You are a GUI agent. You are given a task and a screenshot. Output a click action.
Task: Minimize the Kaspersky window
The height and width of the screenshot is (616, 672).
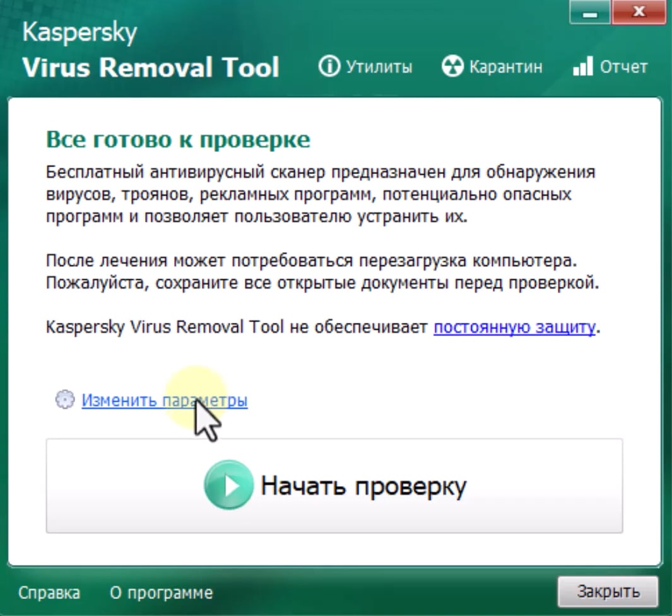tap(589, 11)
